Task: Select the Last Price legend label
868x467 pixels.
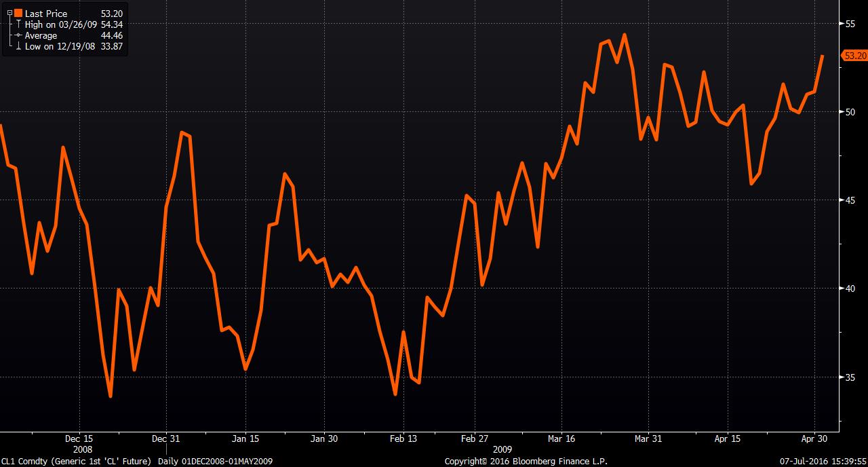Action: 46,14
